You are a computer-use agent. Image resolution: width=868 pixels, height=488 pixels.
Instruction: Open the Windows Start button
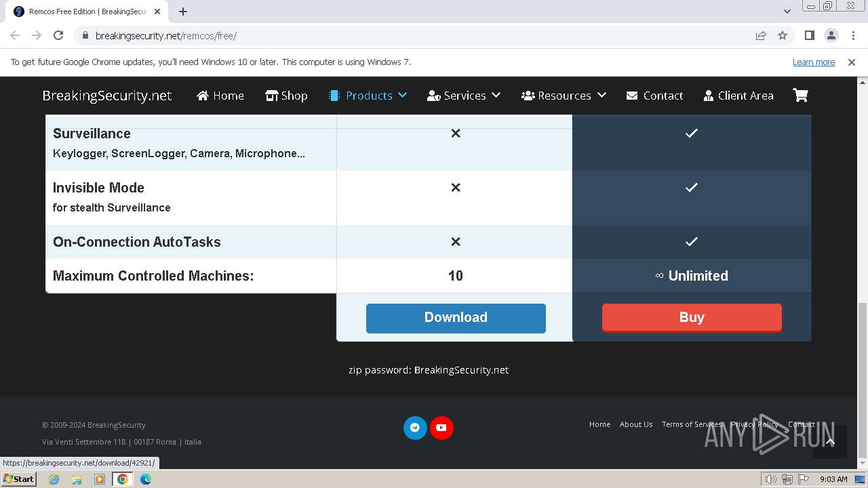pyautogui.click(x=19, y=479)
